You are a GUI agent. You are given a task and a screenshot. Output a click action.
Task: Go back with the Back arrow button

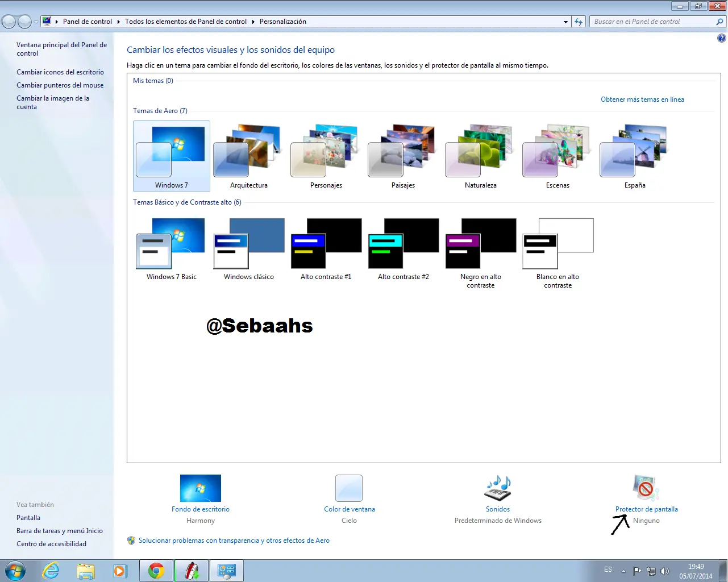coord(9,22)
